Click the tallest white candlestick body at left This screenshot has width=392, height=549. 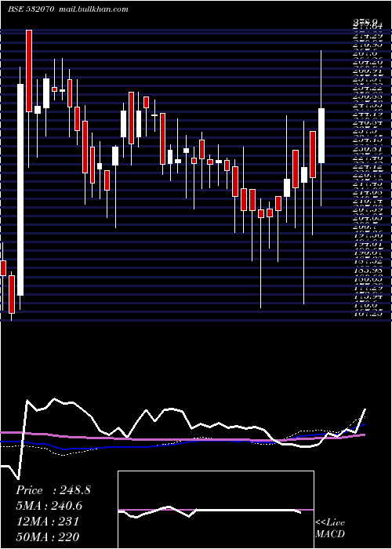tap(20, 190)
